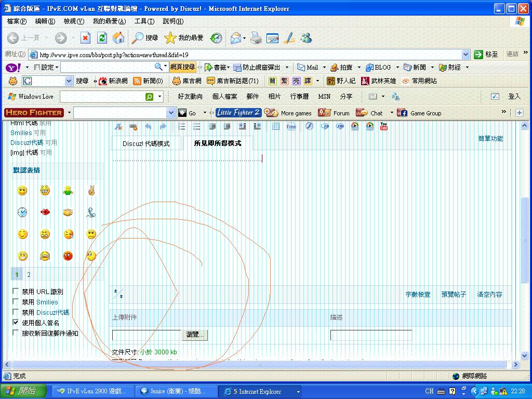
Task: Insert the handshake smiley
Action: click(x=68, y=212)
